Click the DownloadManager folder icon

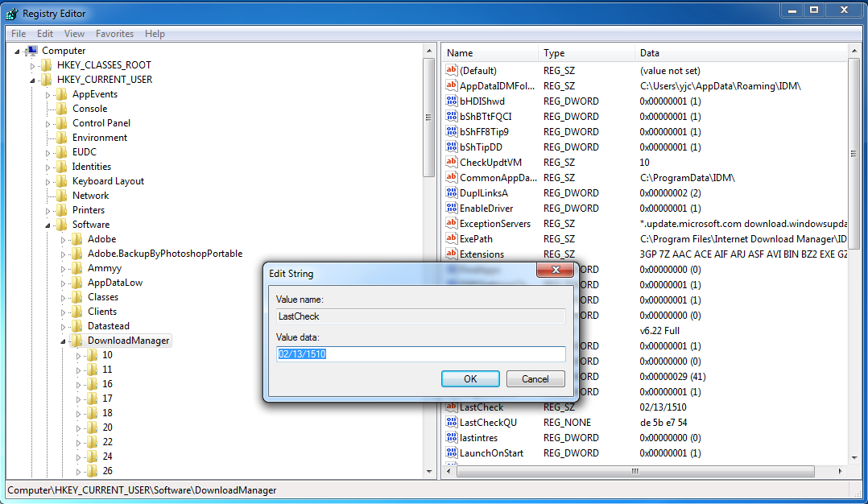pos(77,341)
